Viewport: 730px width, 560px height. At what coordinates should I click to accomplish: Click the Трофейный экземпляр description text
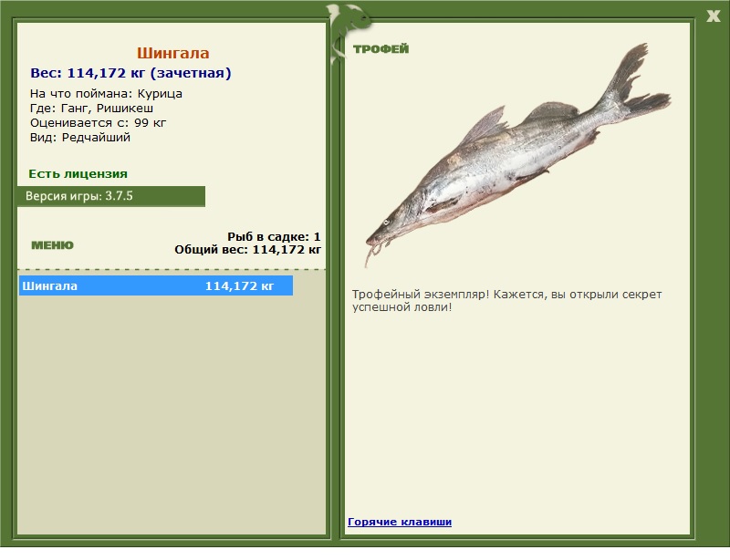[506, 301]
